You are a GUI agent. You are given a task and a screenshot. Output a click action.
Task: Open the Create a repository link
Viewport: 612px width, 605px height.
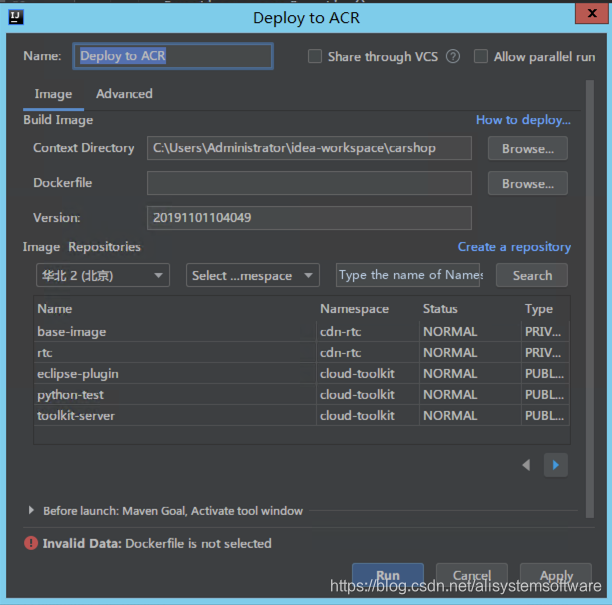click(514, 247)
